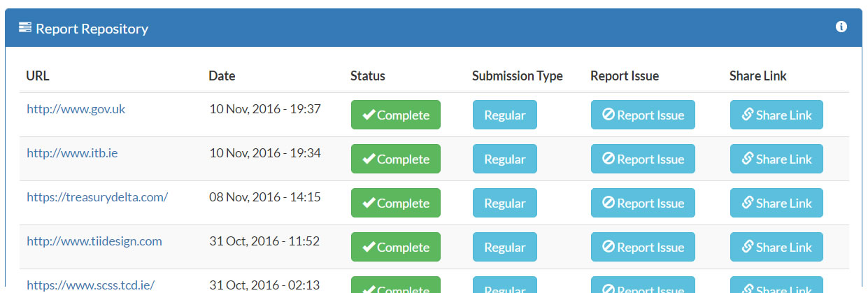
Task: Click Complete status button for tiidesign.com
Action: pyautogui.click(x=396, y=248)
